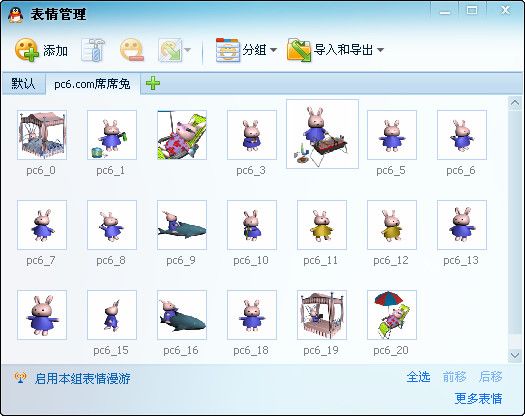
Task: Select emoticon pc6_1 rabbit with bottle
Action: pyautogui.click(x=112, y=135)
